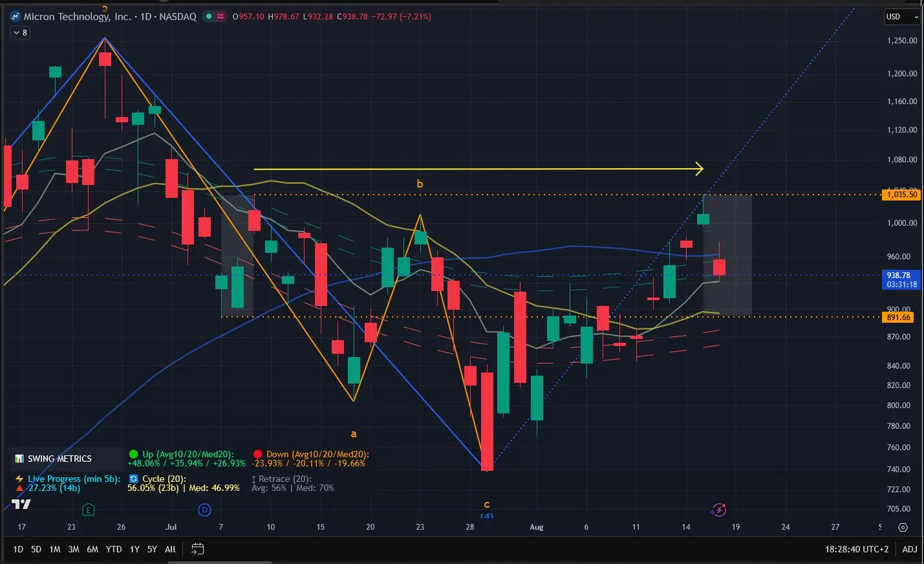Click the Cycle value 56.05% (23b) | Med: 46.99%
Image resolution: width=924 pixels, height=564 pixels.
[x=184, y=488]
